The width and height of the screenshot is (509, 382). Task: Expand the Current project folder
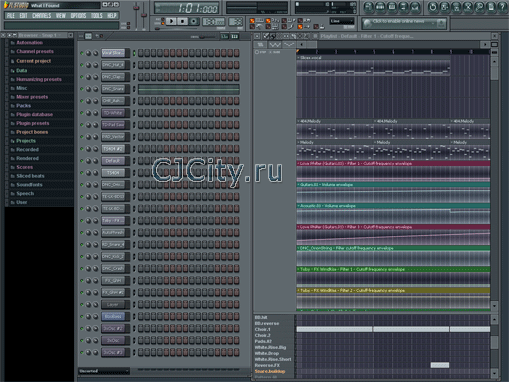[33, 61]
